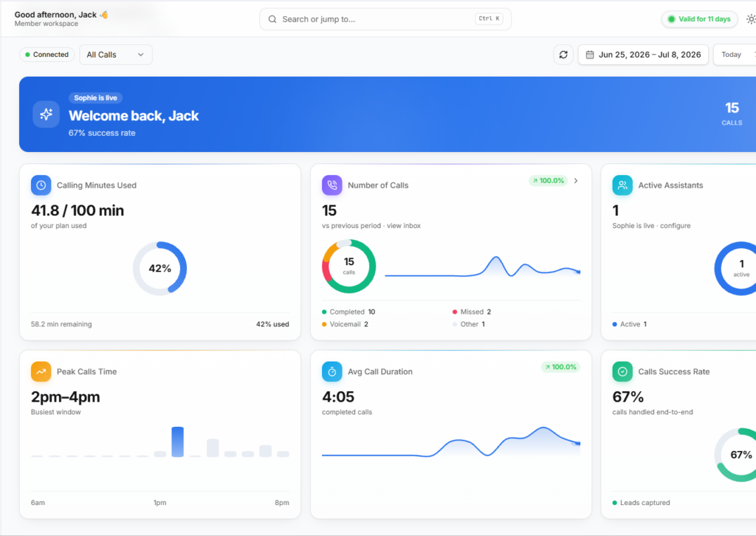Click the 4:05 average duration value

pos(338,397)
